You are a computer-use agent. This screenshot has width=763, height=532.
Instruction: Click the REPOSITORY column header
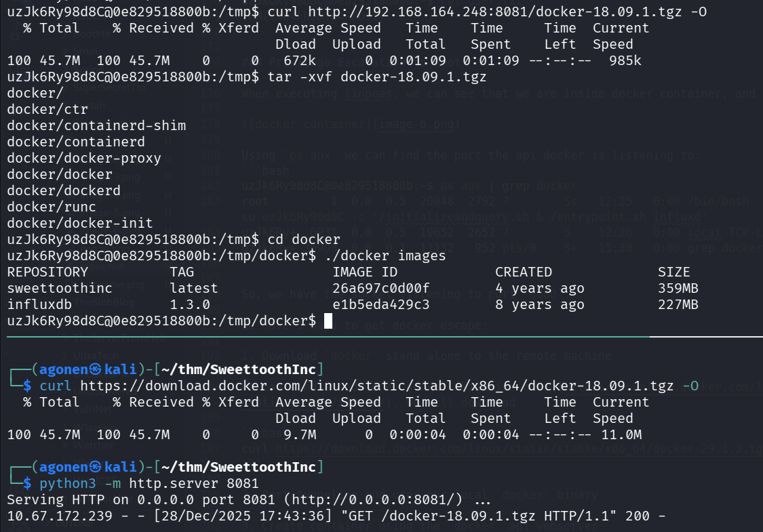(47, 272)
